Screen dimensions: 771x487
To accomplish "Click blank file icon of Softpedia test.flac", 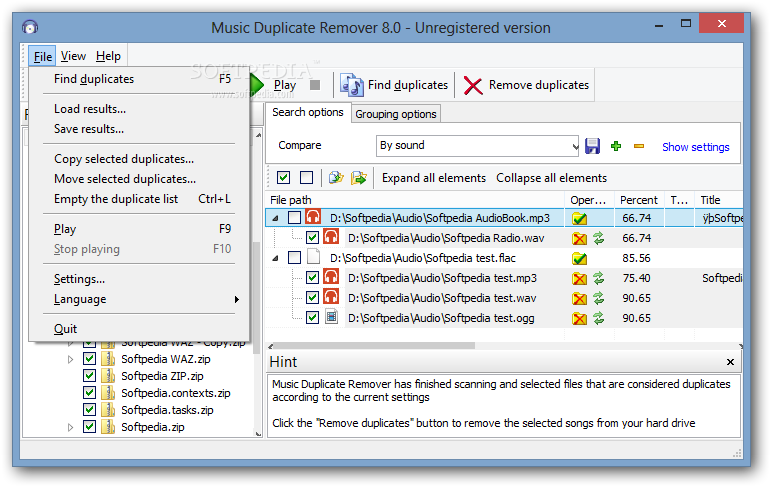I will [313, 257].
